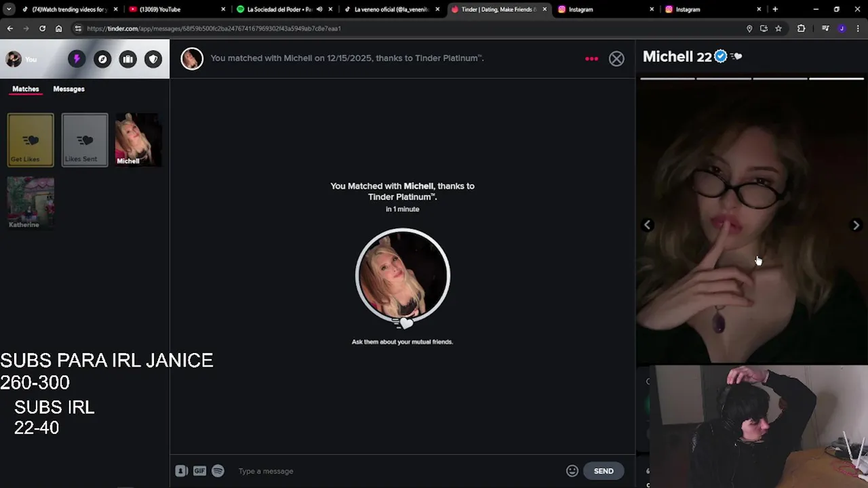The image size is (868, 488).
Task: Open the Likes Sent card
Action: click(85, 140)
